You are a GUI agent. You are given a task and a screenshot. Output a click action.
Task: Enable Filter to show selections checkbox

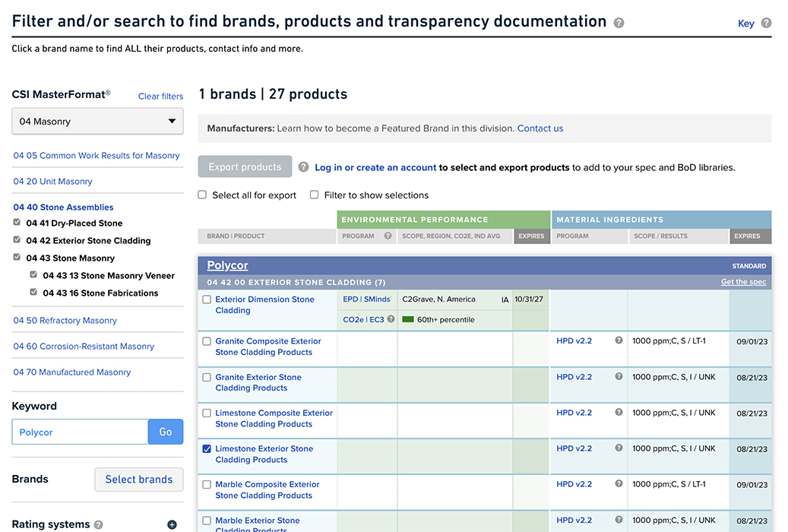(x=315, y=195)
